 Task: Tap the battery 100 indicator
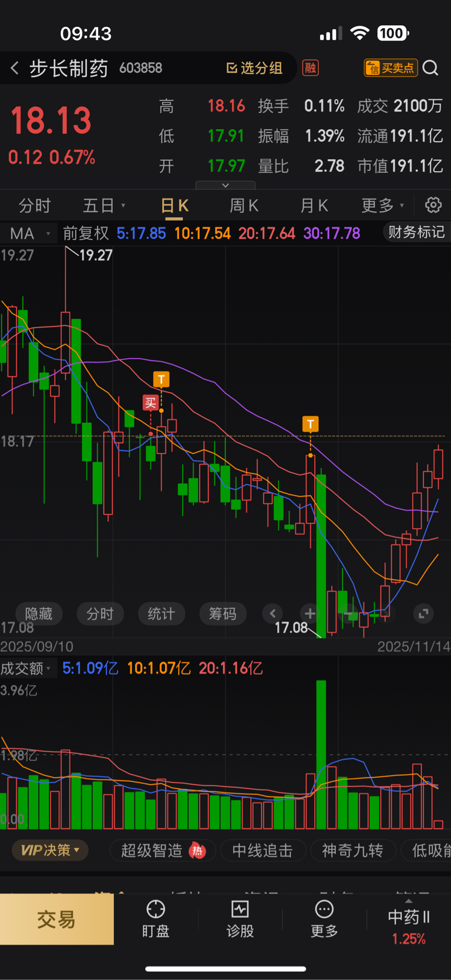click(x=392, y=33)
